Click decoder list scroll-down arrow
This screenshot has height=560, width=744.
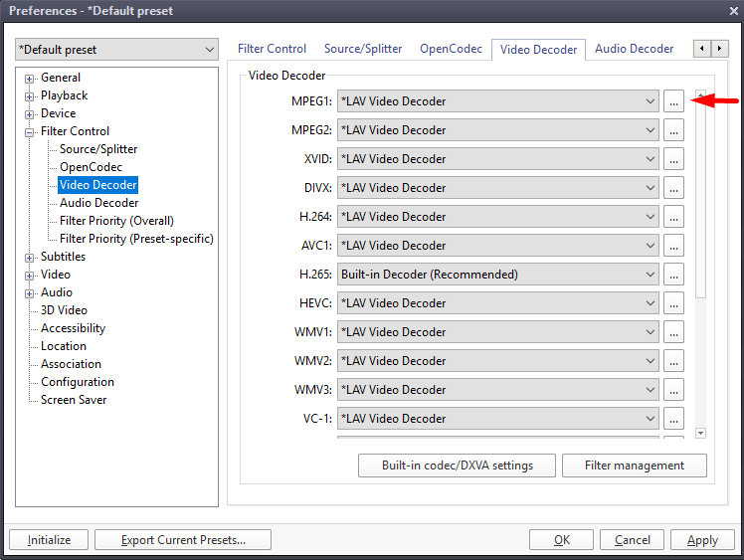tap(701, 433)
